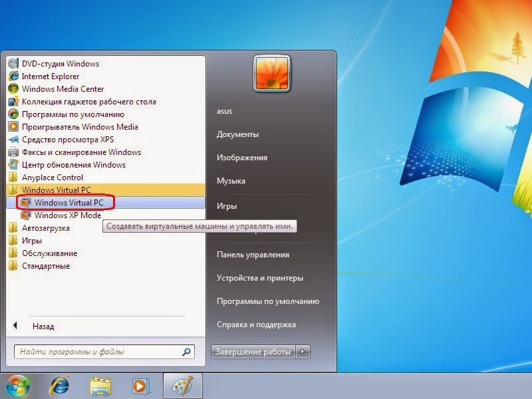
Task: Open Игры in the right pane
Action: point(226,206)
